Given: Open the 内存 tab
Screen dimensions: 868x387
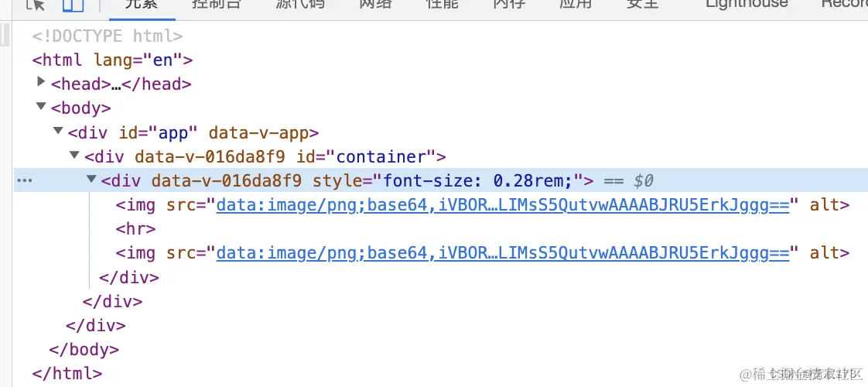Looking at the screenshot, I should [509, 3].
